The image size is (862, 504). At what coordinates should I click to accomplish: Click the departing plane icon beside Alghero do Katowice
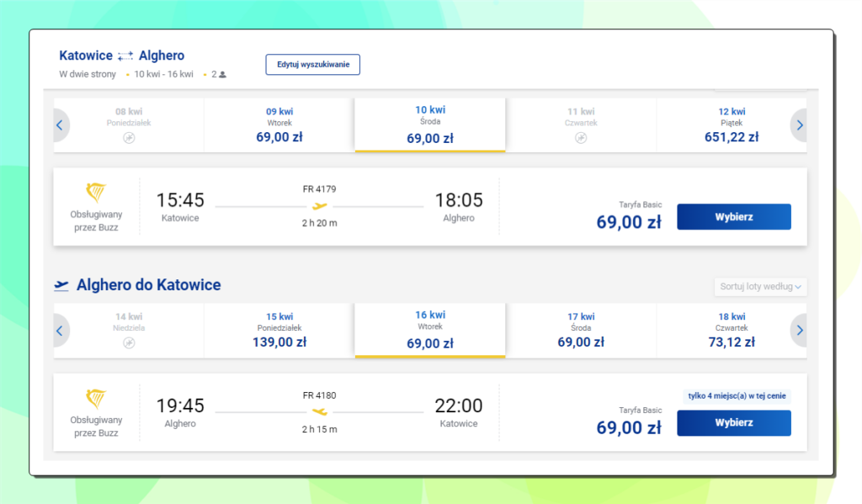point(61,285)
